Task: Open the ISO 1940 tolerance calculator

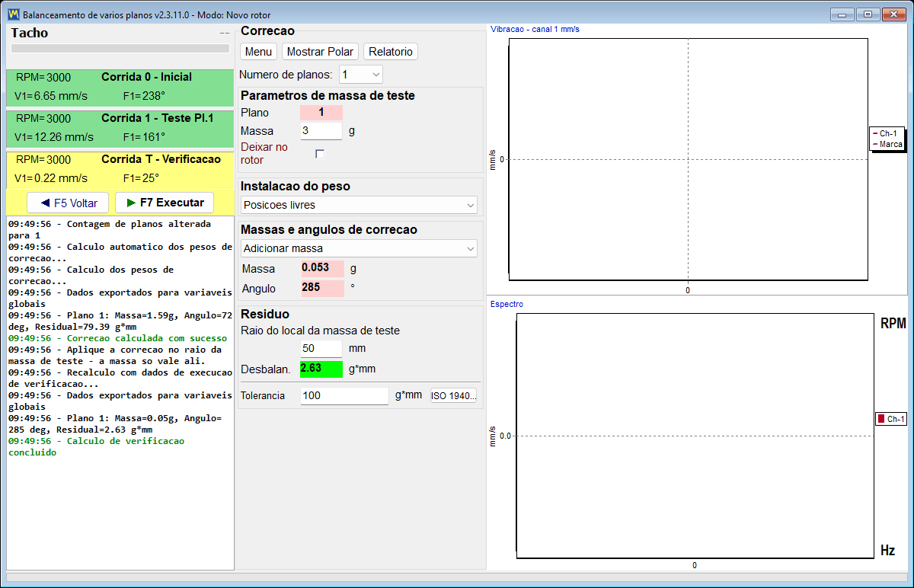Action: pos(454,396)
